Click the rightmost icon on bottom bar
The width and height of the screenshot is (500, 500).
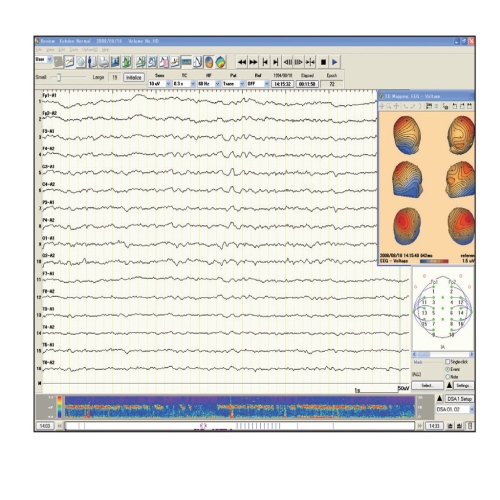click(x=470, y=426)
